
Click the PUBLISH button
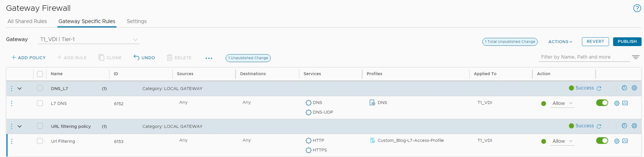click(627, 42)
